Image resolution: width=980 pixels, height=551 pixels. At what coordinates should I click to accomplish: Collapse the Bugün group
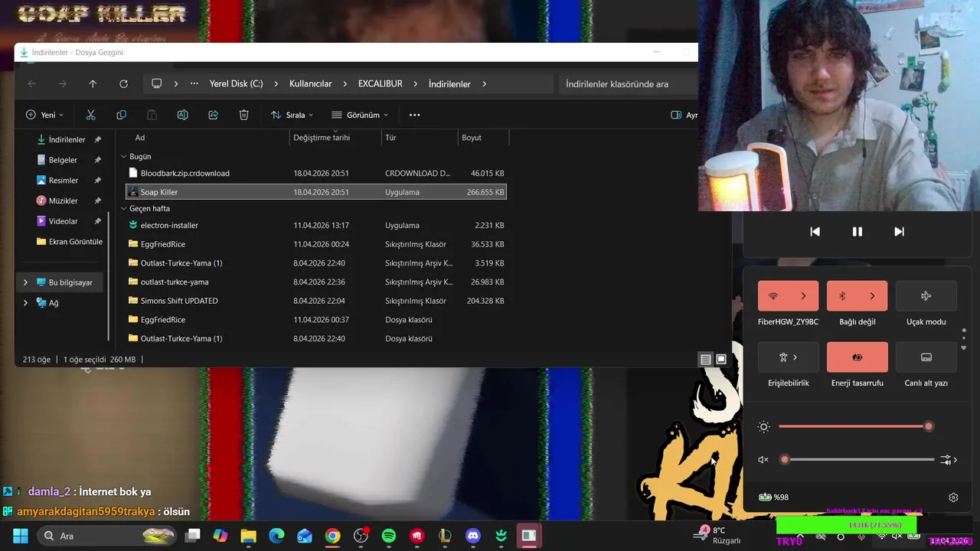coord(124,156)
